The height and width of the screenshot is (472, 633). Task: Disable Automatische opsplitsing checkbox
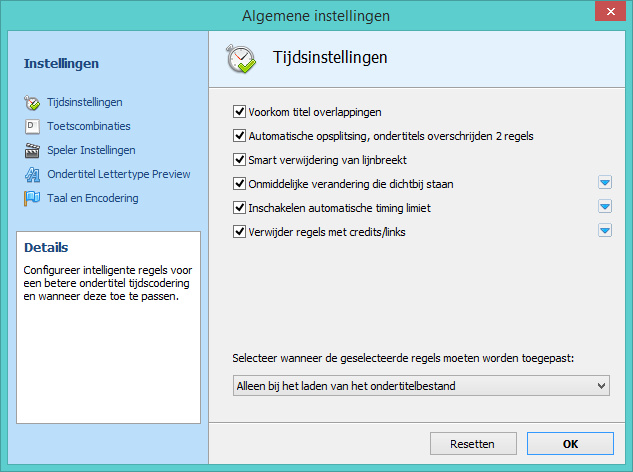click(x=239, y=136)
